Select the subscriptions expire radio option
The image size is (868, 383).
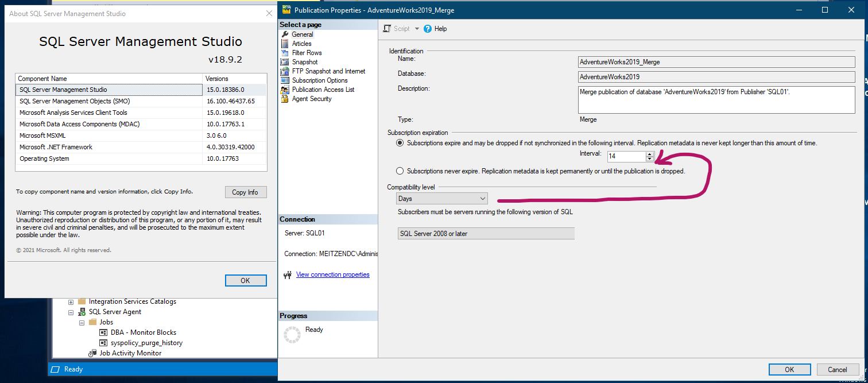point(400,142)
